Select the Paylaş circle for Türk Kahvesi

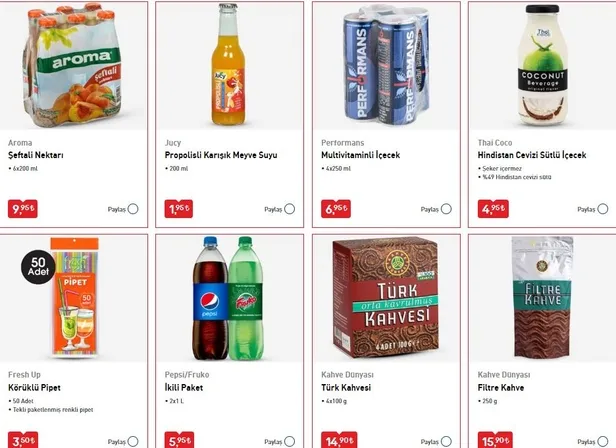coord(446,441)
